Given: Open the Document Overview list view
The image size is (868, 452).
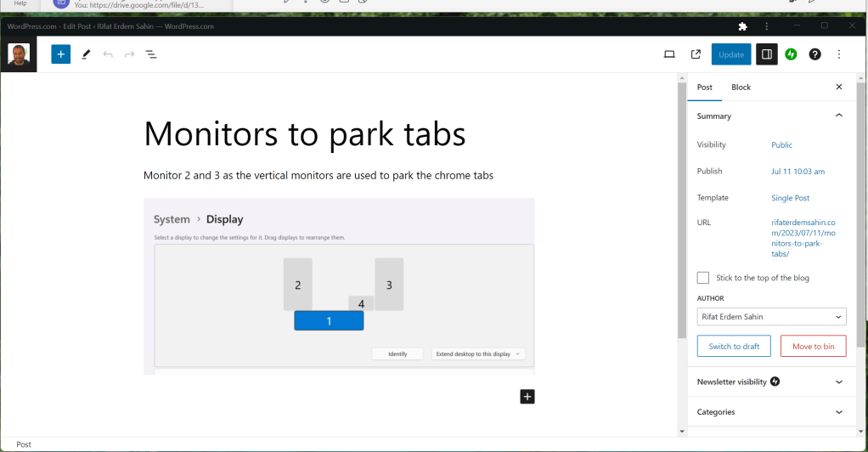Looking at the screenshot, I should coord(151,54).
